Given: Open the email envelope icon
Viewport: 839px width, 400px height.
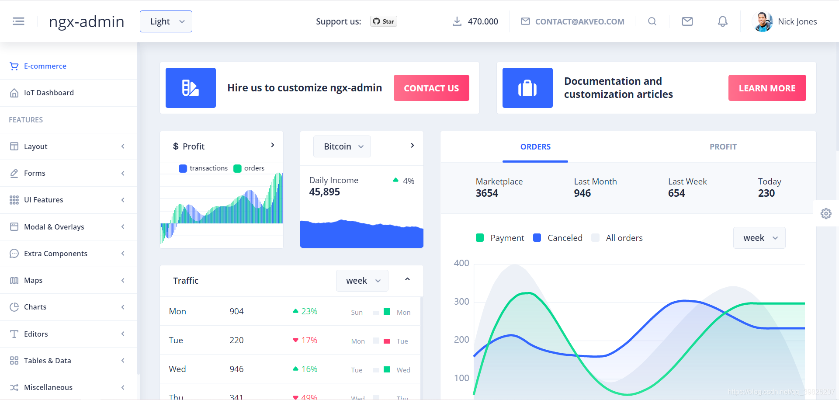Looking at the screenshot, I should (687, 21).
